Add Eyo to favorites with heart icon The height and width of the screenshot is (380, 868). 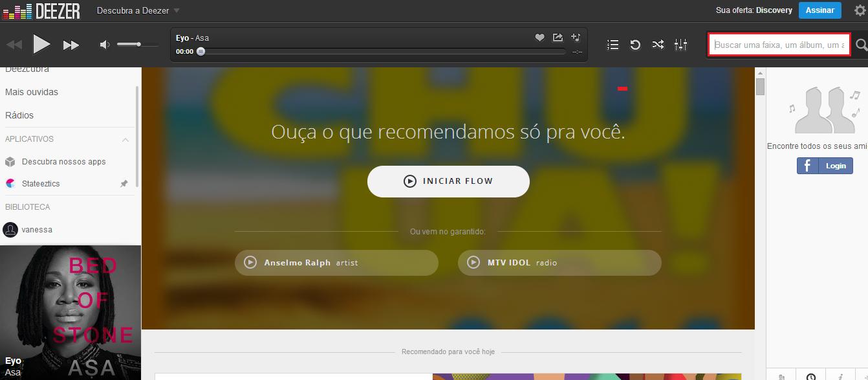tap(539, 38)
